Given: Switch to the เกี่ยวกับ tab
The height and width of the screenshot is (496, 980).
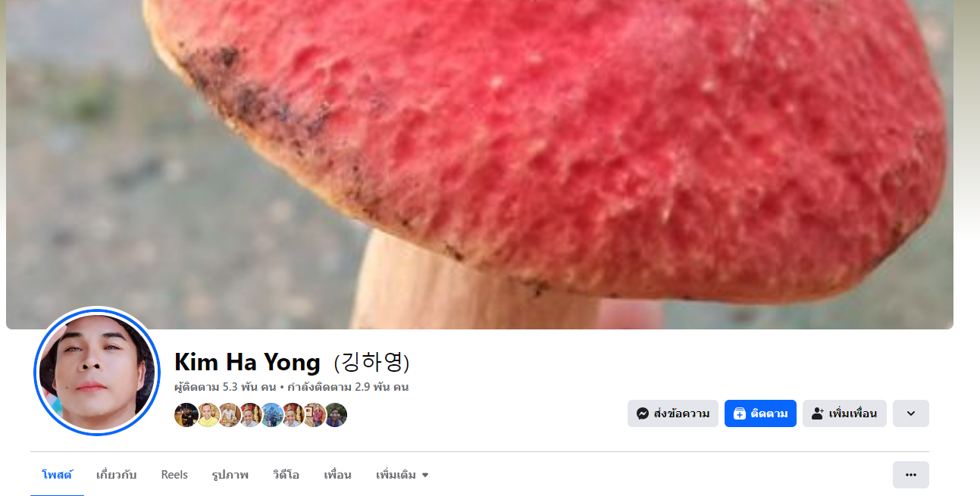Looking at the screenshot, I should coord(117,475).
